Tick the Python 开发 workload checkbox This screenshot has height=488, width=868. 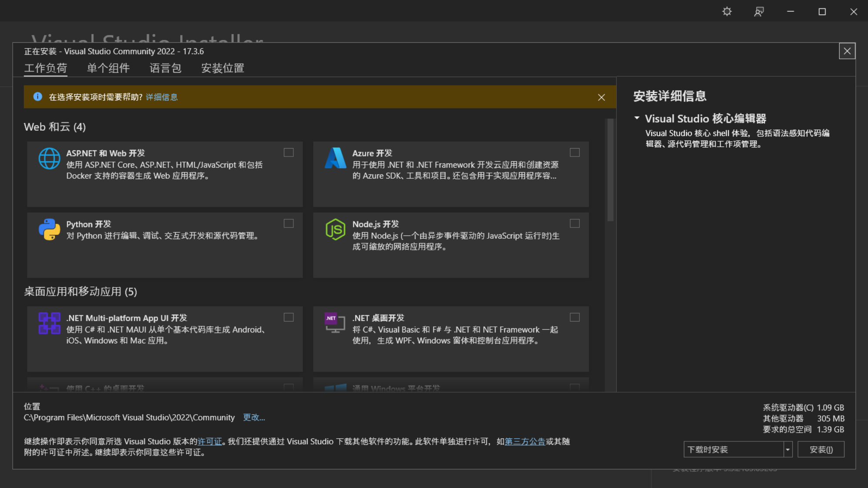(x=289, y=224)
